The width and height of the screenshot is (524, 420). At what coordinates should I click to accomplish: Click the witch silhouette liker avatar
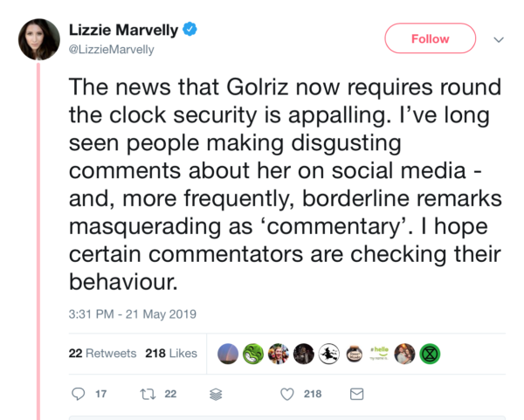[328, 353]
